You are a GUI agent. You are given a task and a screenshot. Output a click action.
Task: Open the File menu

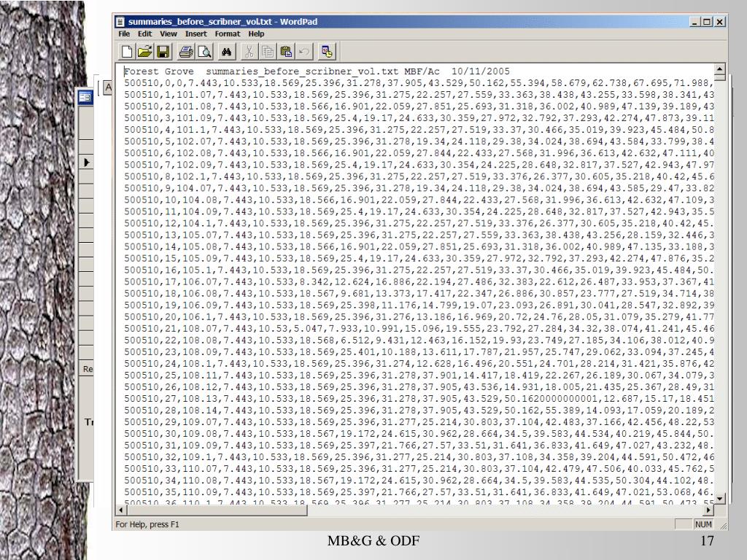tap(124, 34)
